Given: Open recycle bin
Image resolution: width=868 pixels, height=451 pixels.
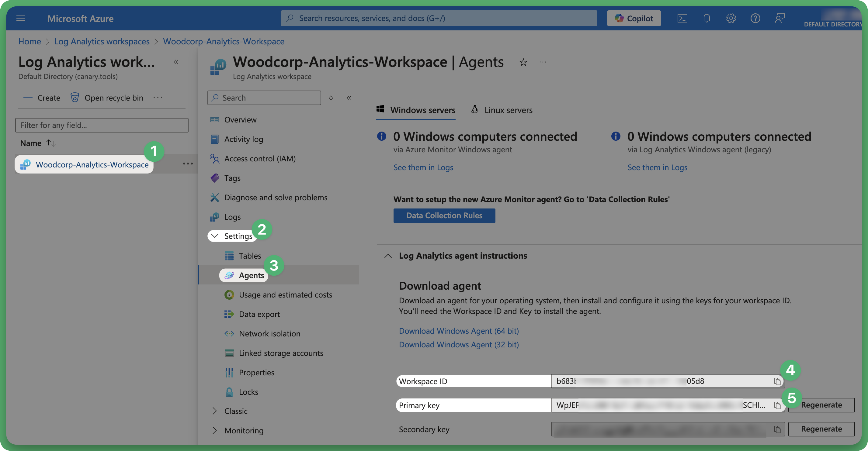Looking at the screenshot, I should [107, 98].
